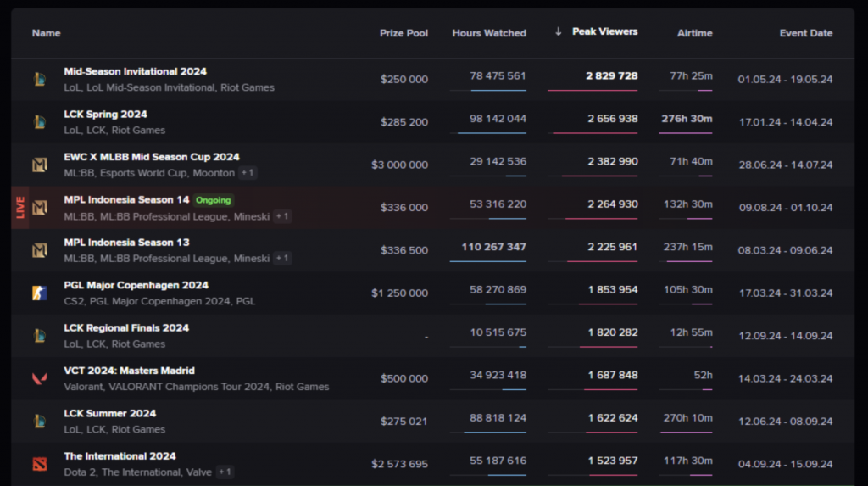The width and height of the screenshot is (868, 486).
Task: Click the sort arrow beside Peak Viewers
Action: [559, 31]
